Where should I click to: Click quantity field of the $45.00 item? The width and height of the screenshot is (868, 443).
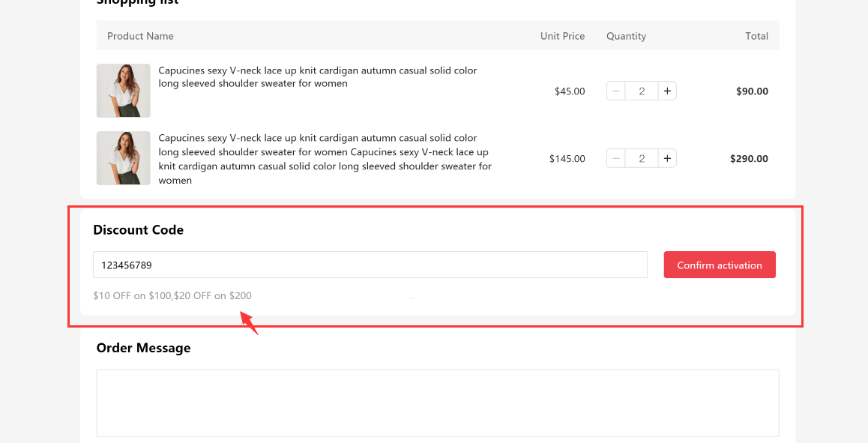pos(642,91)
